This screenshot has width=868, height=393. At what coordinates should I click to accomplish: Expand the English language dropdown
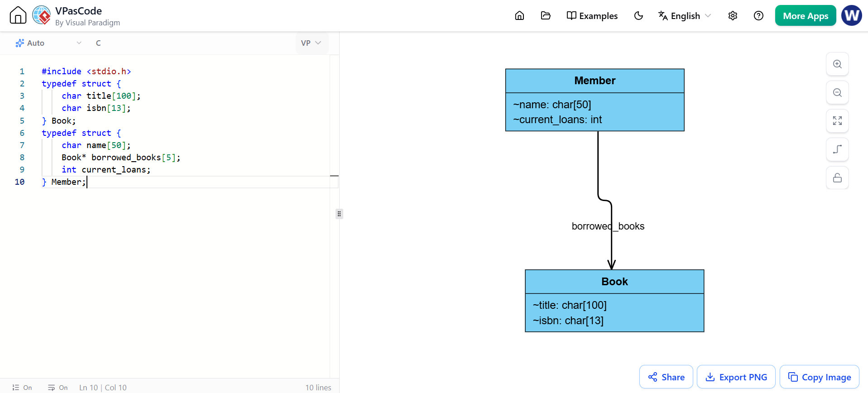[x=684, y=16]
